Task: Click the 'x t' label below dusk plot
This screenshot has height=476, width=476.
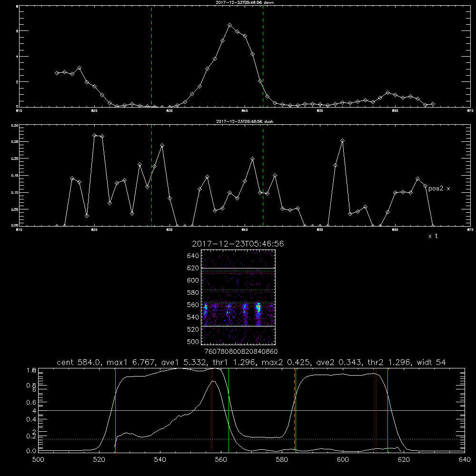Action: click(x=433, y=236)
